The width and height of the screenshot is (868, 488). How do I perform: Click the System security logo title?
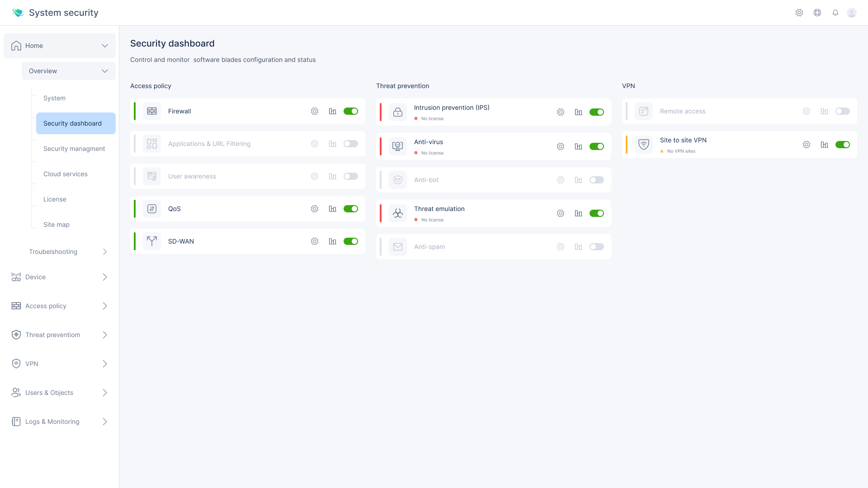coord(63,13)
